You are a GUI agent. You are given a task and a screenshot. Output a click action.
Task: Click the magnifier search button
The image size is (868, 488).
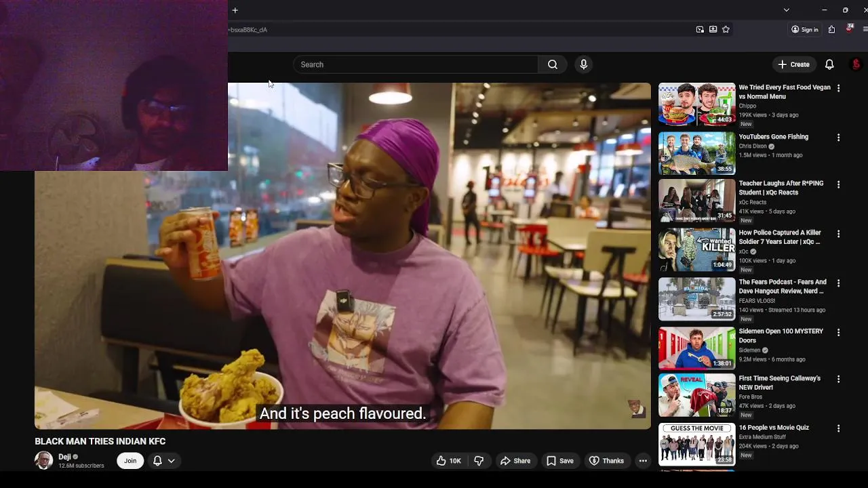[x=553, y=64]
